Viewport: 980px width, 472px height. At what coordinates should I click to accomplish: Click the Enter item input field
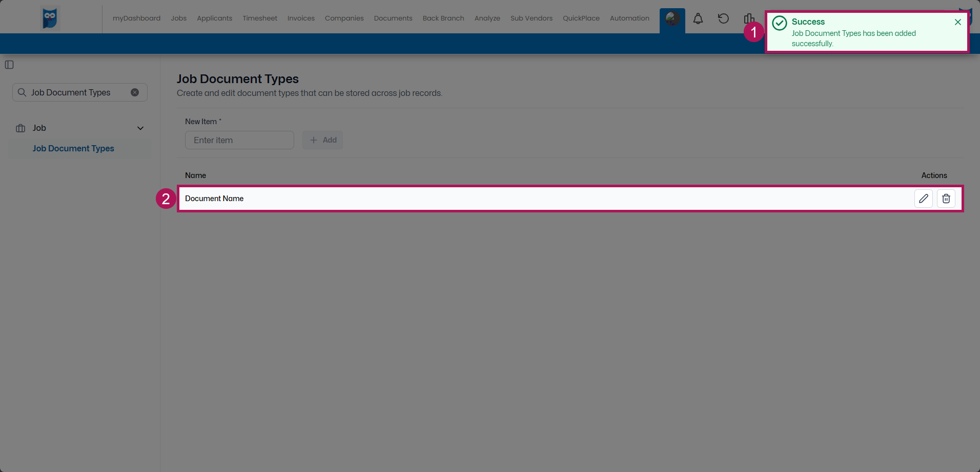(x=239, y=140)
